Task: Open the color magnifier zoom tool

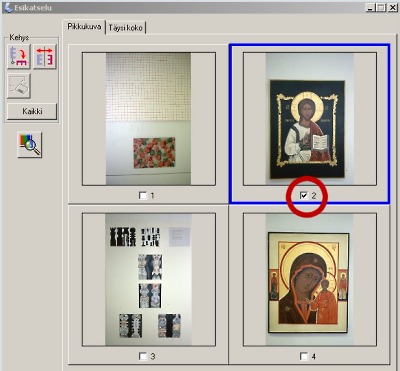Action: [30, 145]
